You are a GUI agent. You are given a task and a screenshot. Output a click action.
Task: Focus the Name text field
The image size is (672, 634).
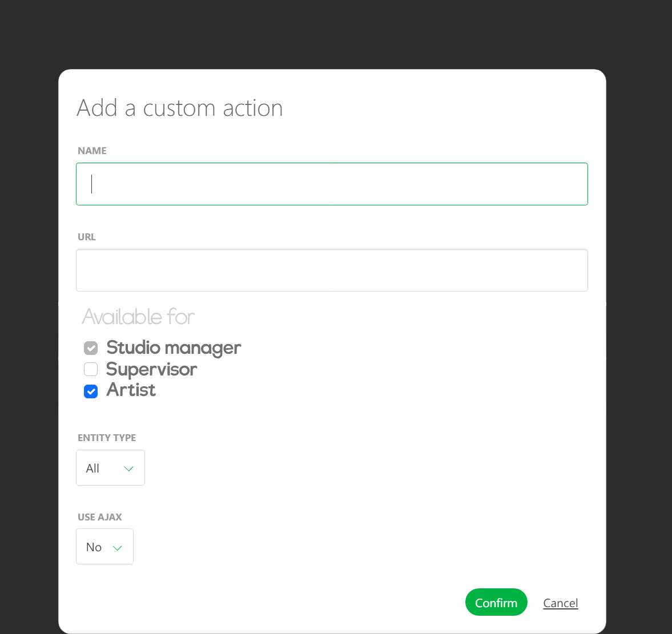click(332, 184)
